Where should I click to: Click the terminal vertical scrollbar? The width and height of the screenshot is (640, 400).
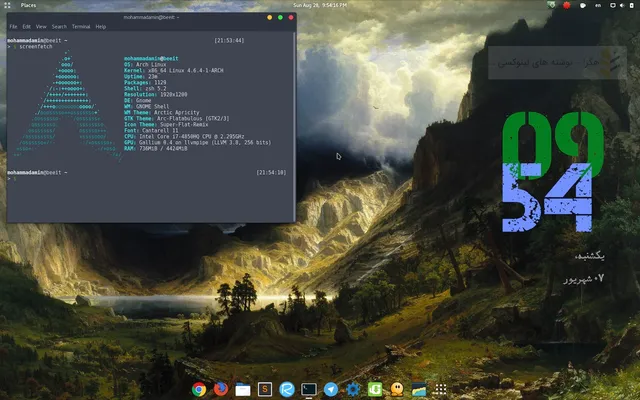point(294,127)
